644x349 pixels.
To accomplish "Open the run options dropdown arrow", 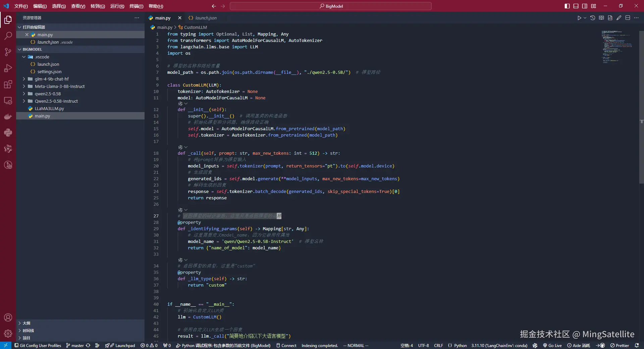I will pyautogui.click(x=585, y=18).
